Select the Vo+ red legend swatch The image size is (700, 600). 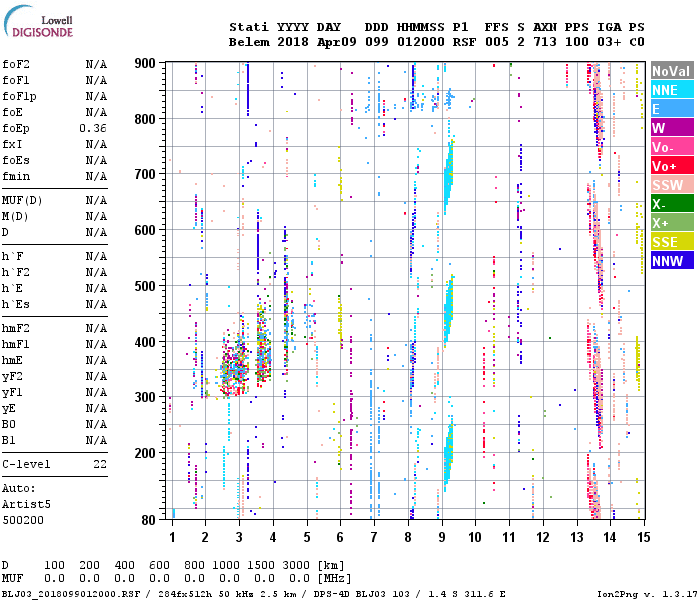coord(672,166)
